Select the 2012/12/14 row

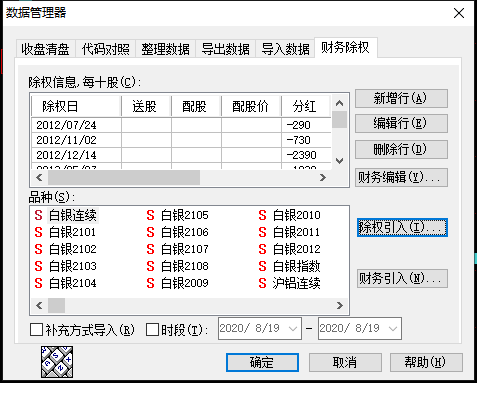click(181, 155)
